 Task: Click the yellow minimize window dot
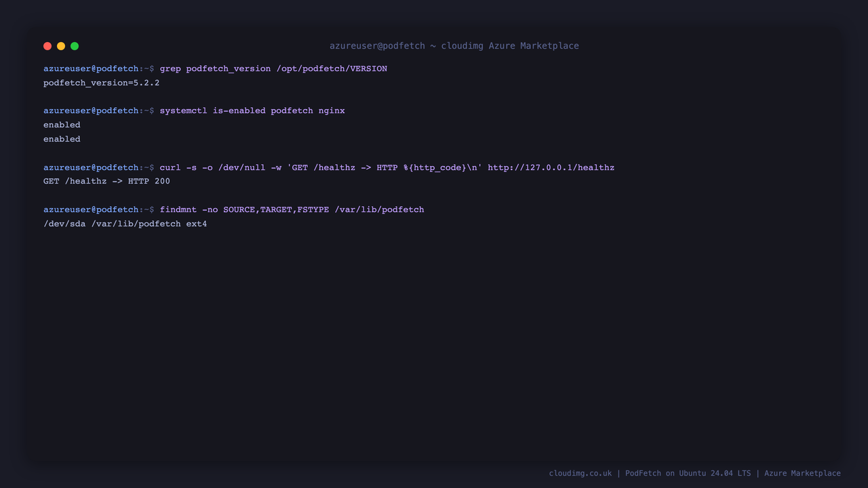coord(61,46)
